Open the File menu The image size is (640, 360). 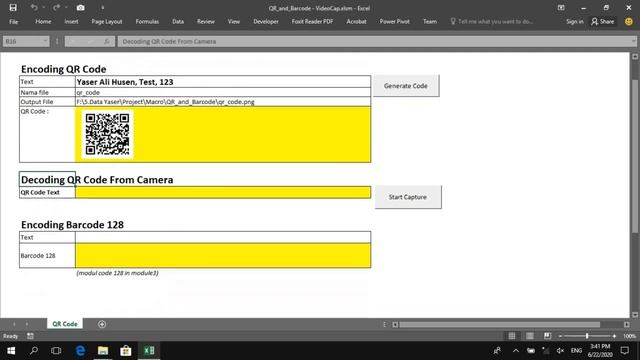point(13,22)
